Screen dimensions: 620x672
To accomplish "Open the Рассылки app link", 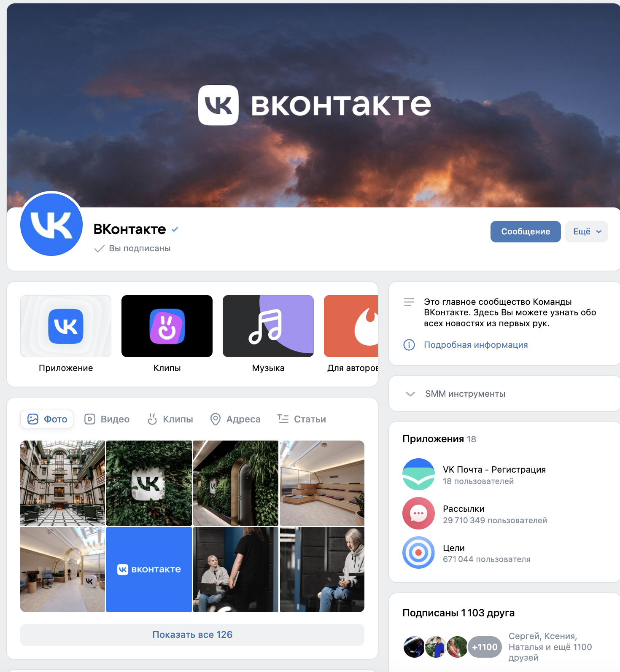I will tap(464, 509).
